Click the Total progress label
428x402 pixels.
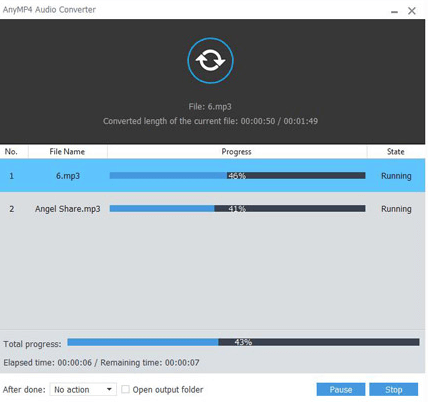32,344
